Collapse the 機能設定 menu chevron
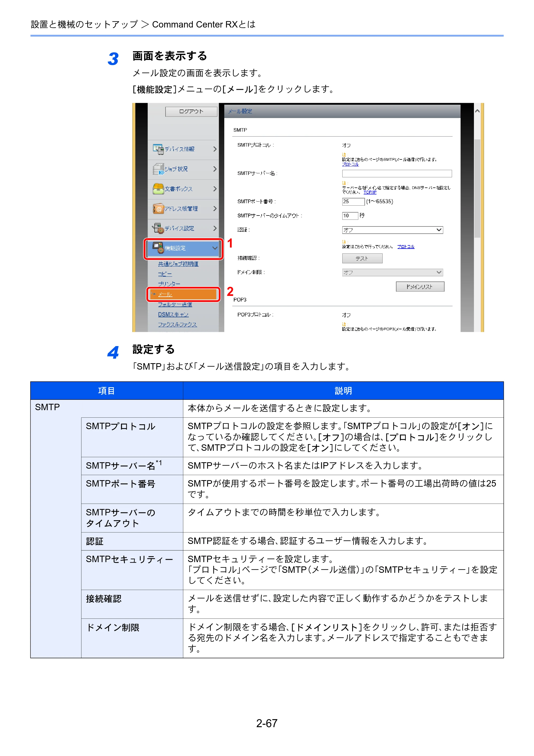The width and height of the screenshot is (534, 756). click(x=215, y=248)
